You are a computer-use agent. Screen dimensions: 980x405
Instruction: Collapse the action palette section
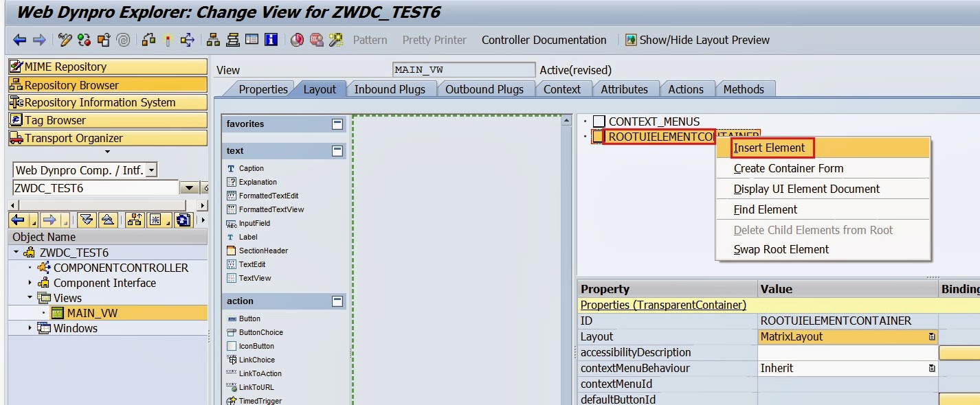coord(337,301)
